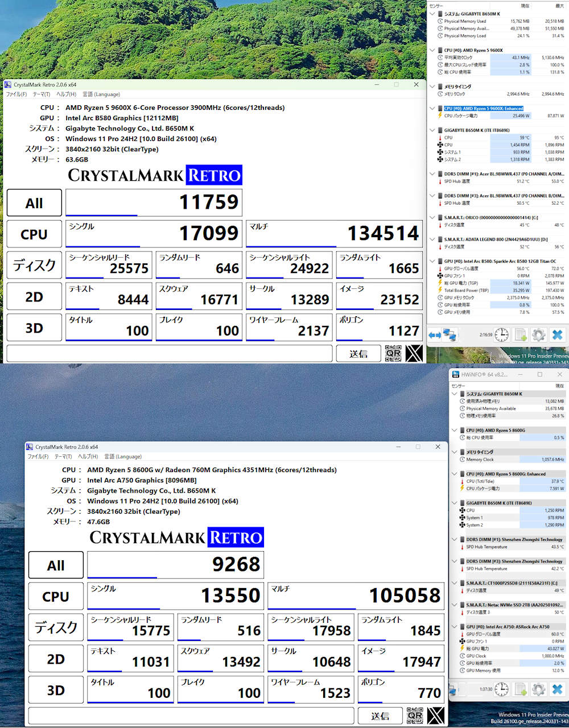Image resolution: width=569 pixels, height=728 pixels.
Task: Open テーマ(T) menu in the 8600G CrystalMark window
Action: tap(63, 457)
